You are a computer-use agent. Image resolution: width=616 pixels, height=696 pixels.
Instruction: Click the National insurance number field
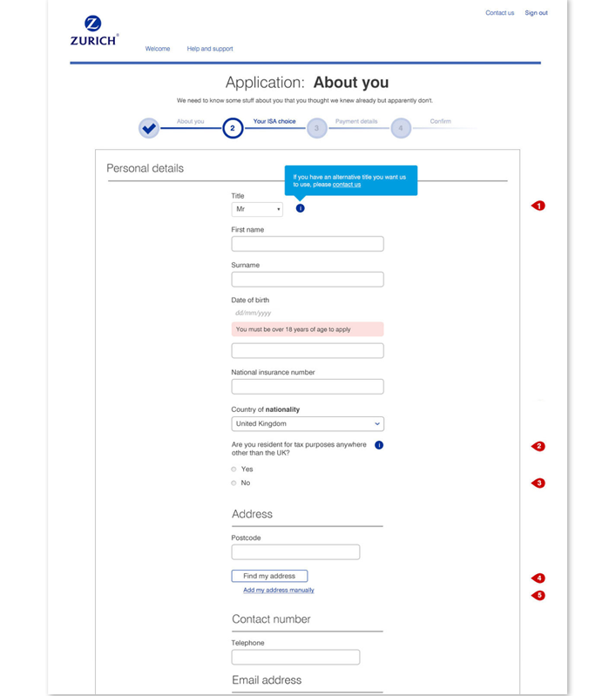pos(308,387)
